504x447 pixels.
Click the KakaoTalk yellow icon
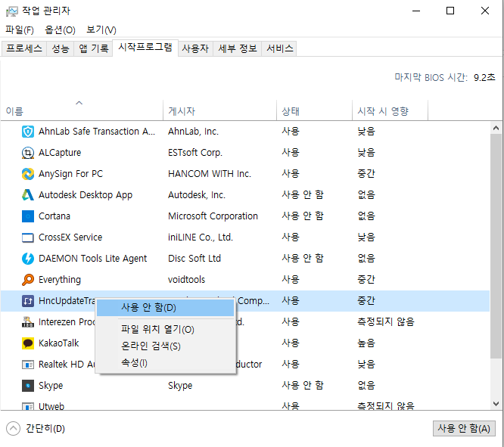(28, 343)
